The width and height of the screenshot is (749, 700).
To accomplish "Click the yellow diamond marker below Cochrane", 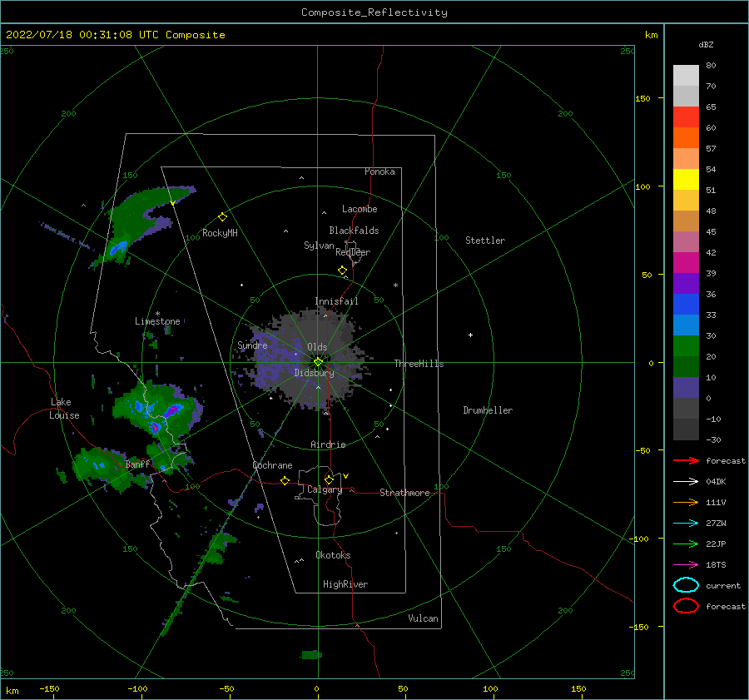I will pos(285,480).
